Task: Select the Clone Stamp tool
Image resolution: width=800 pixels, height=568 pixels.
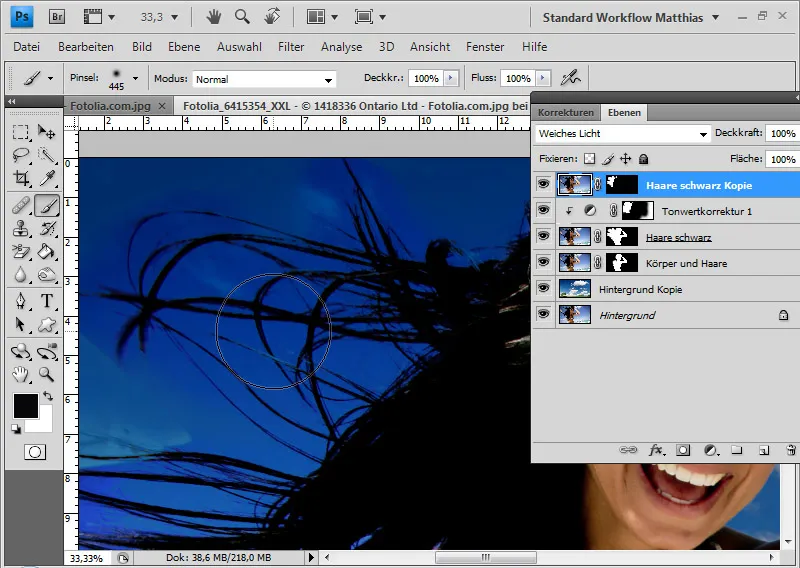Action: coord(20,228)
